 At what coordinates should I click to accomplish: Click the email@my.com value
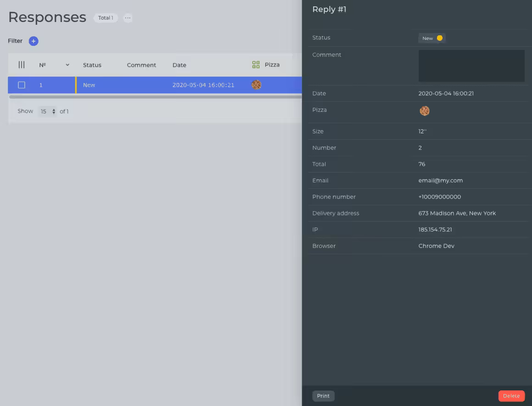point(440,181)
